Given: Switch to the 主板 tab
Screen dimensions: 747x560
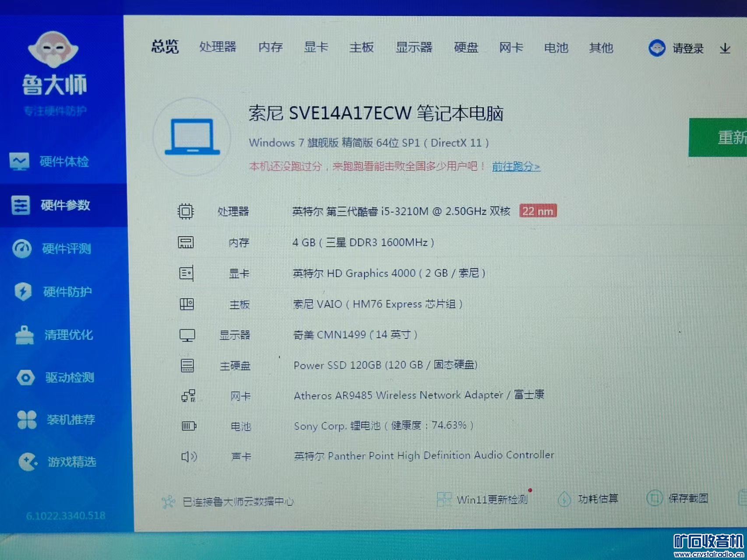Looking at the screenshot, I should (x=361, y=47).
